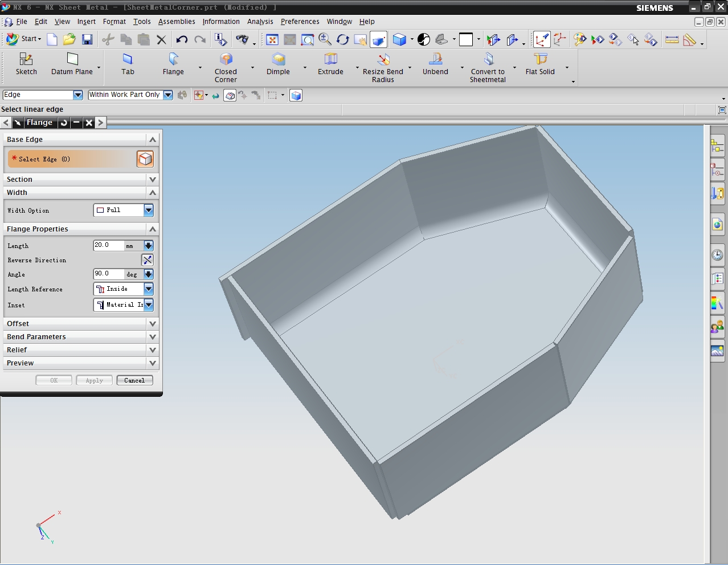Expand the Offset group
This screenshot has height=565, width=728.
pos(153,324)
